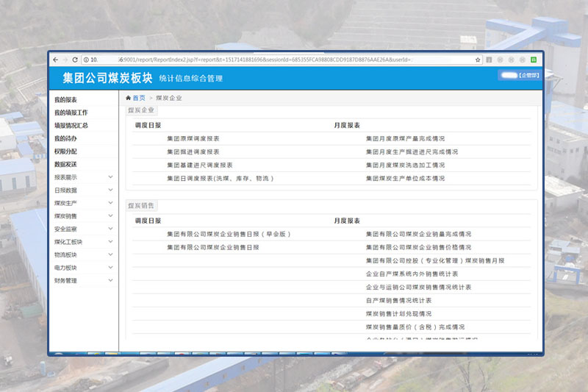The width and height of the screenshot is (588, 392).
Task: Select 填报情况汇总 in the sidebar
Action: [71, 126]
